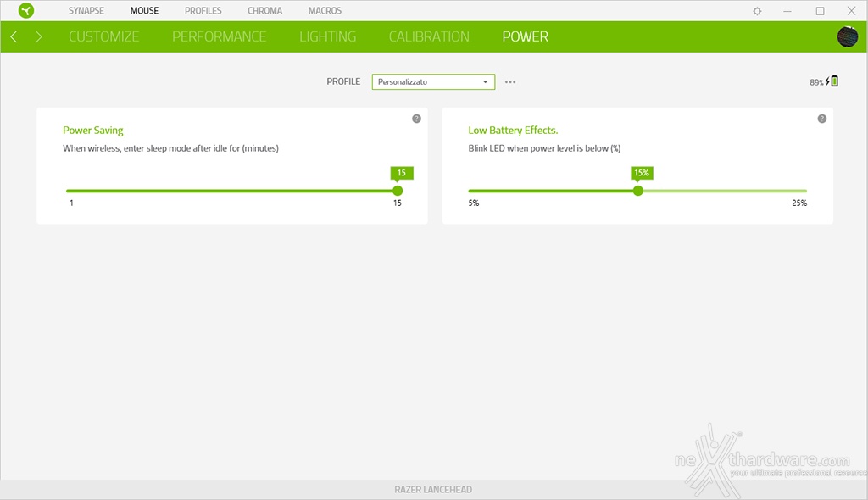
Task: Go to the Macros tab
Action: pos(325,10)
